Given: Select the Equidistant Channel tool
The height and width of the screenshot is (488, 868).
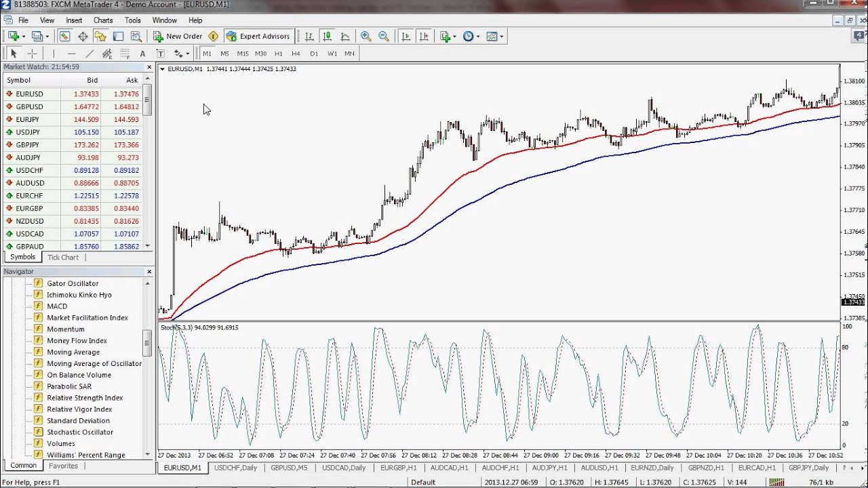Looking at the screenshot, I should tap(106, 54).
